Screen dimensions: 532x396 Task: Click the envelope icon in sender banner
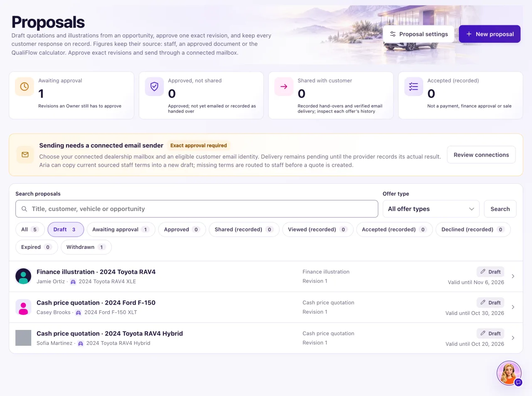click(x=25, y=155)
